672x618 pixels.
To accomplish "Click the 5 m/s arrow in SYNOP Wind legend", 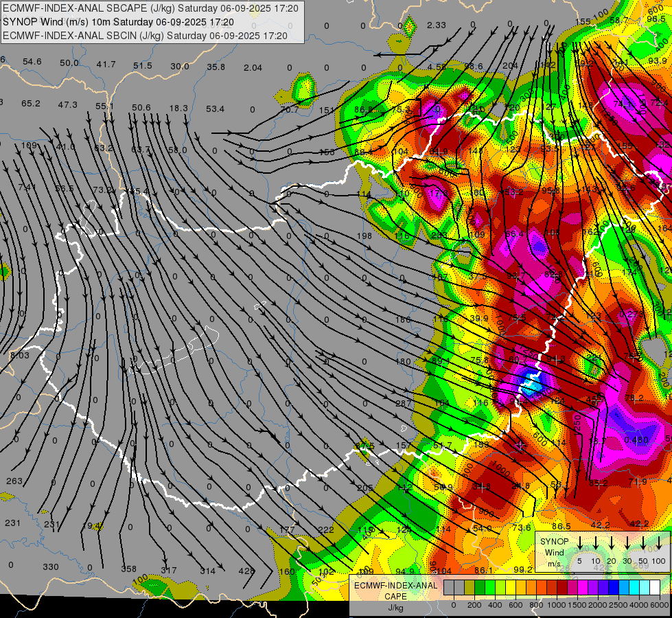I will click(580, 543).
